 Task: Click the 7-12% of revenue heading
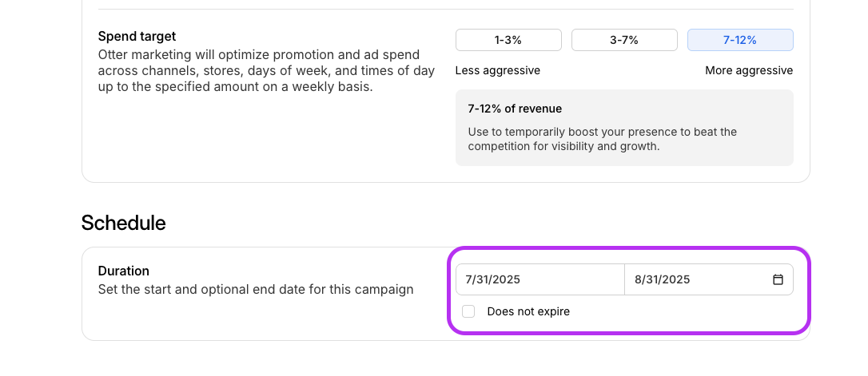(515, 109)
